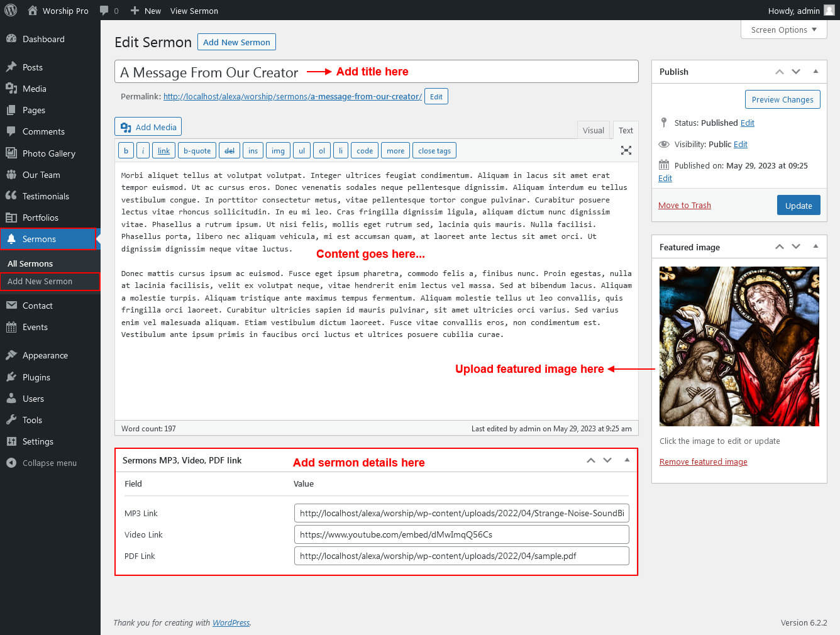Click the stained glass featured image

(739, 346)
